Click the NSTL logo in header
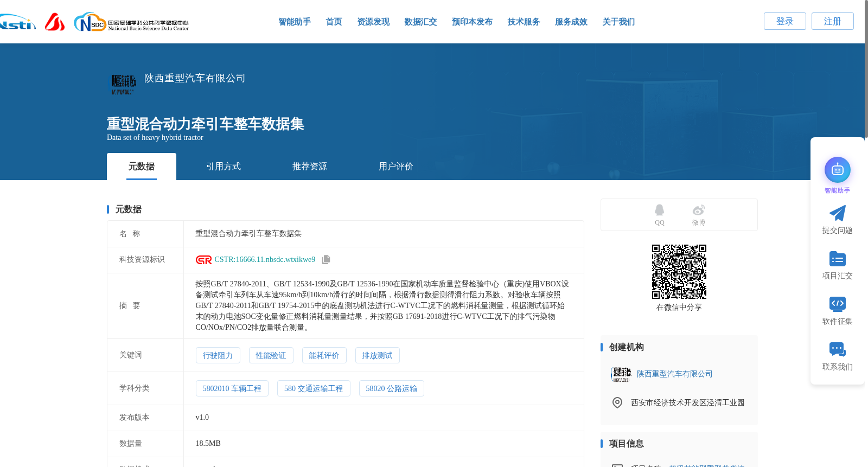The width and height of the screenshot is (868, 467). 17,22
